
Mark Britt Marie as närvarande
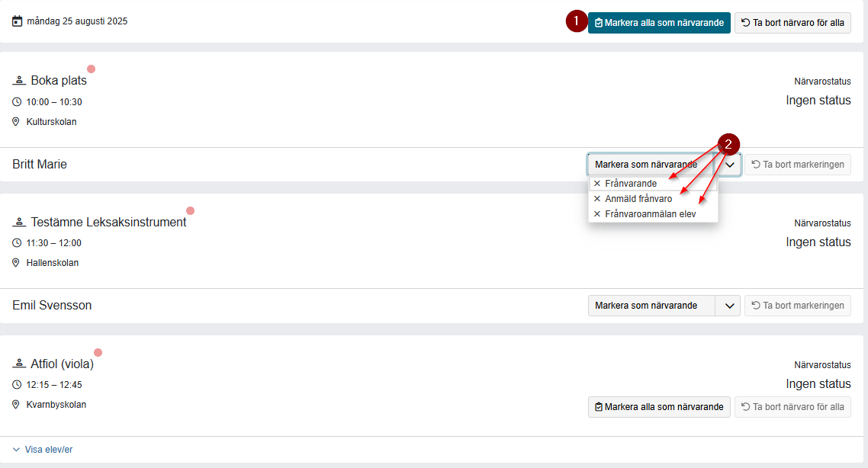click(650, 165)
